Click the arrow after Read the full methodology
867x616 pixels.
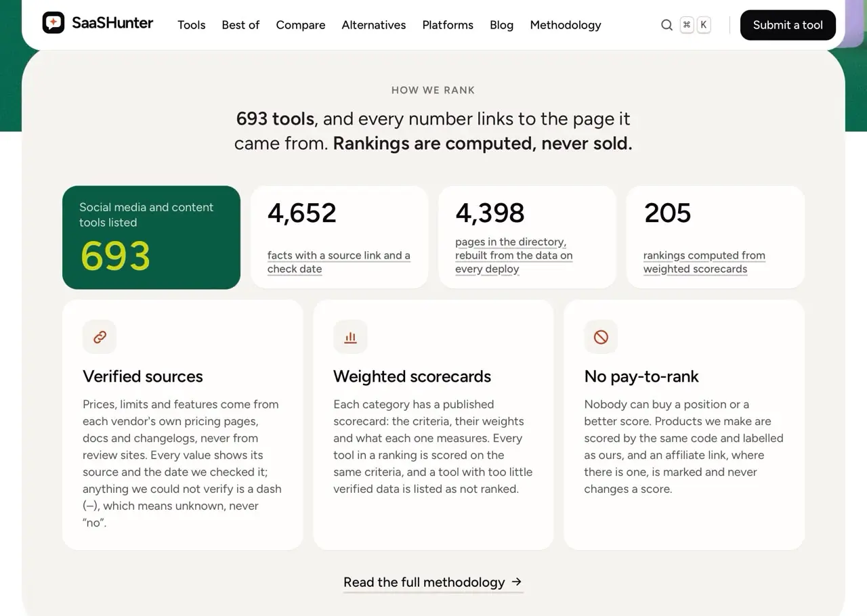517,581
